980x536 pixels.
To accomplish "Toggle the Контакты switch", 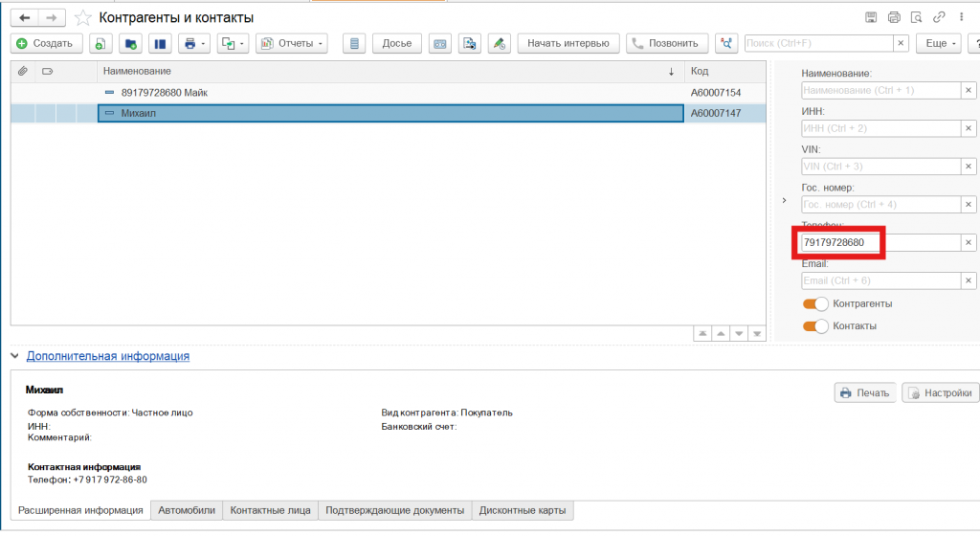I will pos(815,326).
